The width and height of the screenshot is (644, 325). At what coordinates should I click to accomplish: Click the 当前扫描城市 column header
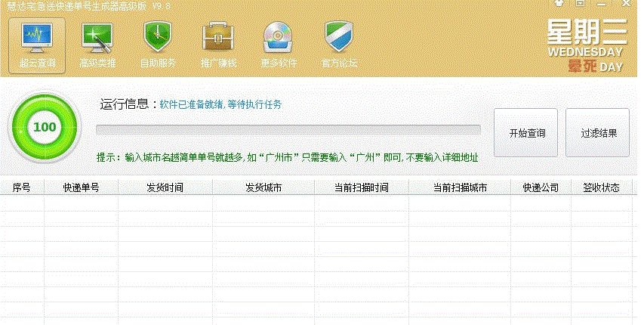click(x=460, y=187)
